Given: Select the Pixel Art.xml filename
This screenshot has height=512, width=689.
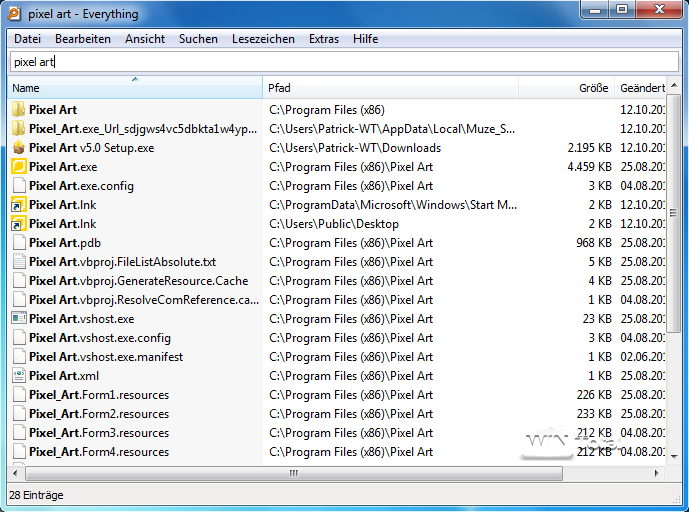Looking at the screenshot, I should 64,376.
